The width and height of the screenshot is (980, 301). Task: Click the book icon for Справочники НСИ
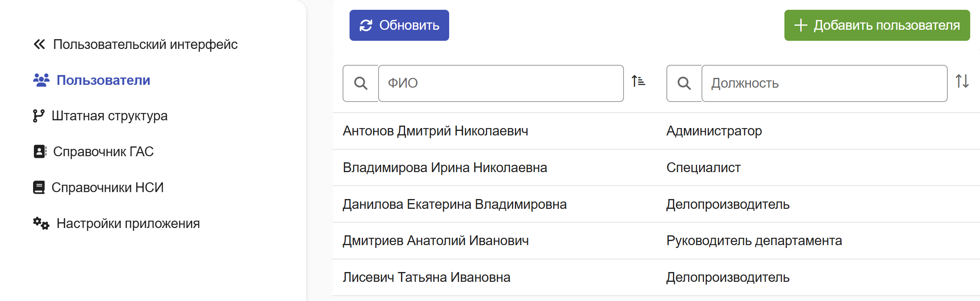point(39,187)
